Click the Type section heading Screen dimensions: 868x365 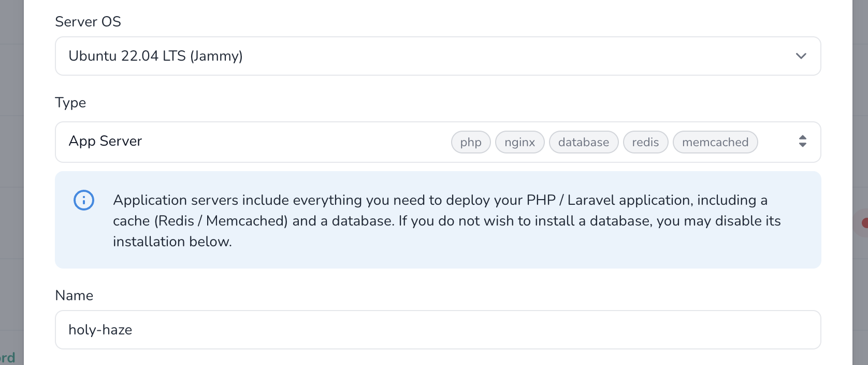[x=70, y=103]
